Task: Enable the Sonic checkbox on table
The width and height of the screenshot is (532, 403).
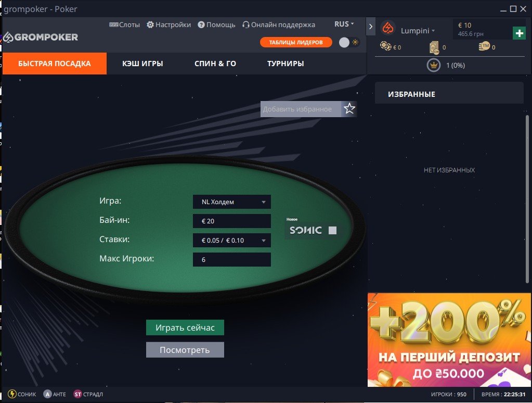Action: point(332,230)
